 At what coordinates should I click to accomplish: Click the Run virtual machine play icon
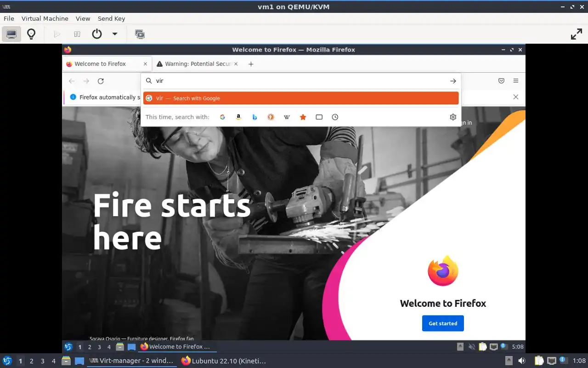(57, 34)
